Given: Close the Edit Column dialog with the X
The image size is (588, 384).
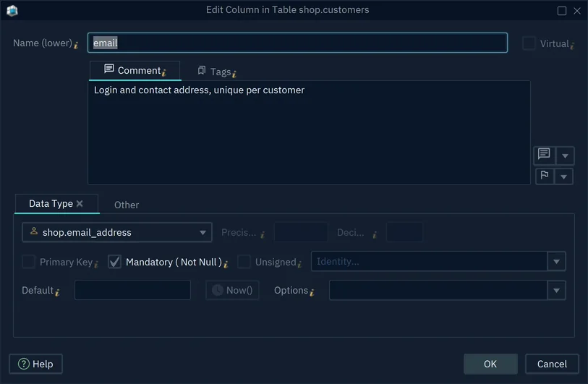Looking at the screenshot, I should [577, 11].
